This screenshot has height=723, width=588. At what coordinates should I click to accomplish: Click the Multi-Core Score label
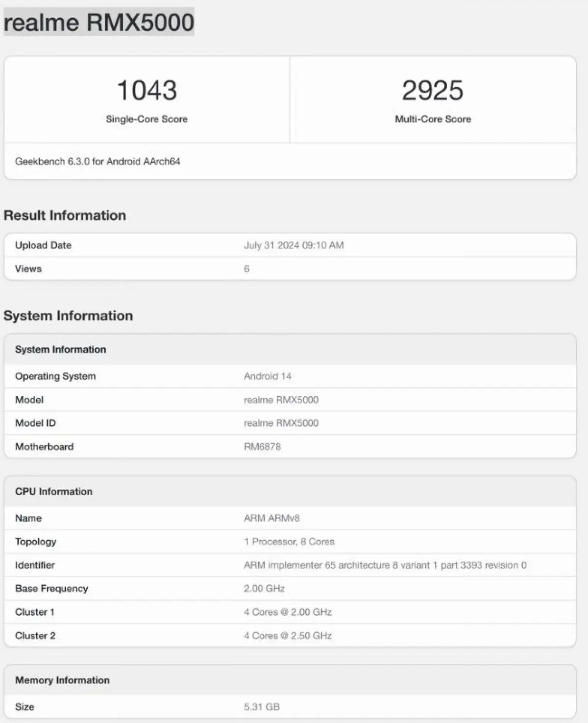pos(433,119)
